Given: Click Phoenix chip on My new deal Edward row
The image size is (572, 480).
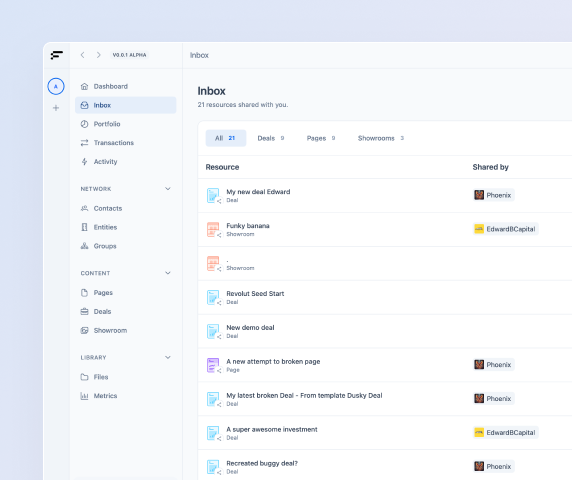Looking at the screenshot, I should (494, 195).
